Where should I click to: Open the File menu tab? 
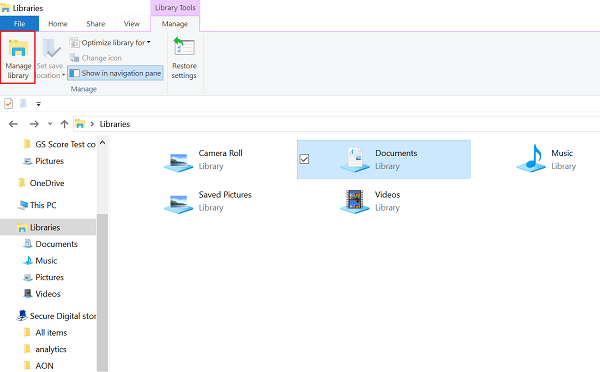coord(19,24)
